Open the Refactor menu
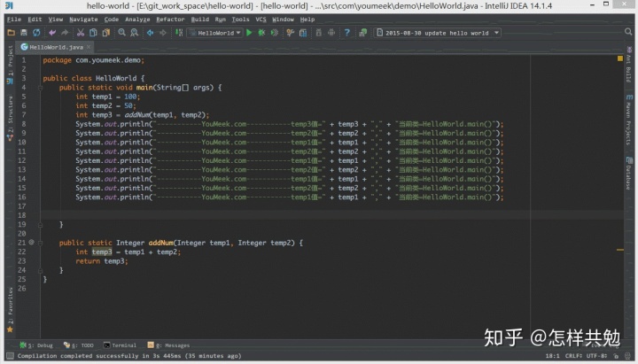Screen dimensions: 638x364 [170, 19]
